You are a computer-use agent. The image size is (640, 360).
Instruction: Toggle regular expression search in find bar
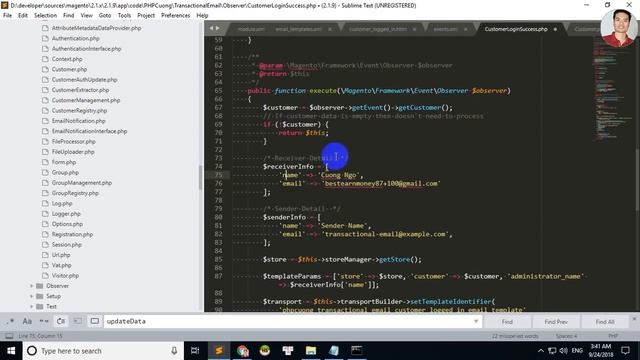pyautogui.click(x=10, y=321)
